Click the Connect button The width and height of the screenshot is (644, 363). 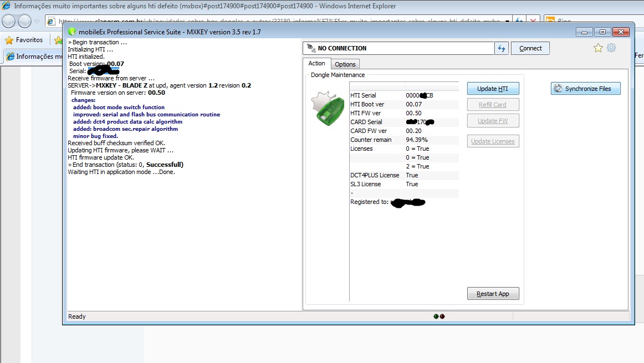(530, 48)
